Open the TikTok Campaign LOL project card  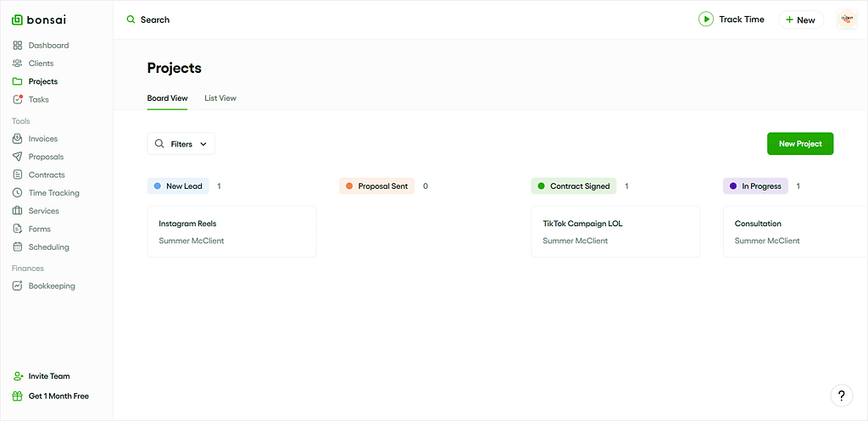(615, 232)
